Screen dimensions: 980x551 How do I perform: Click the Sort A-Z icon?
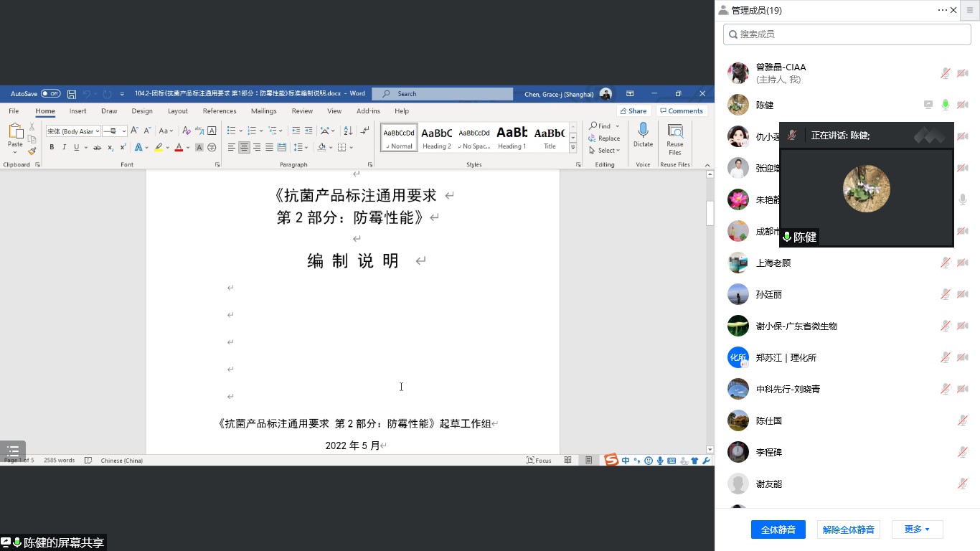(348, 131)
